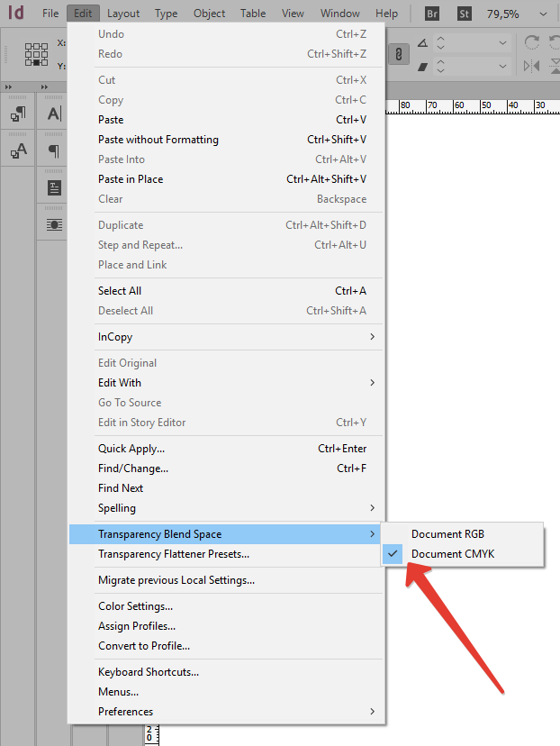Image resolution: width=560 pixels, height=746 pixels.
Task: Choose Migrate previous Local Settings
Action: 226,580
